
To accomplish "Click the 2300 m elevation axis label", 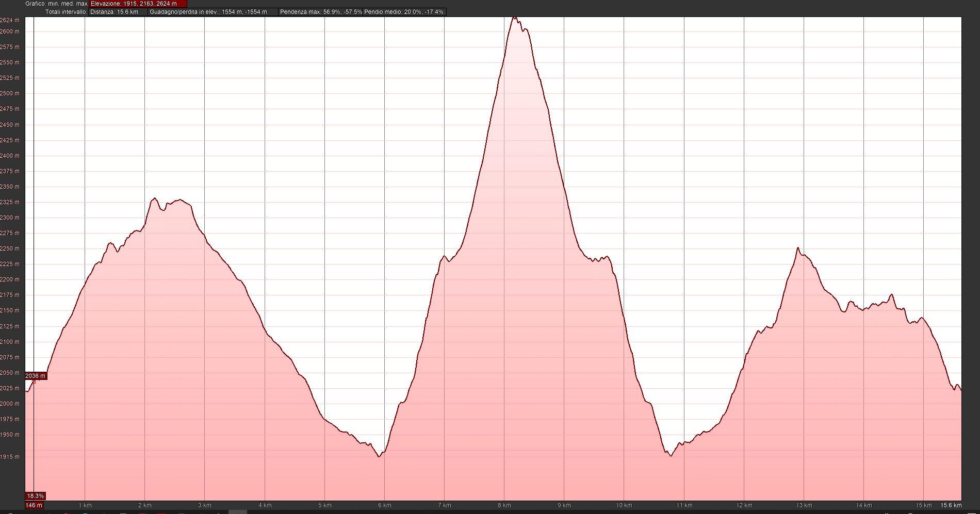I will [10, 218].
